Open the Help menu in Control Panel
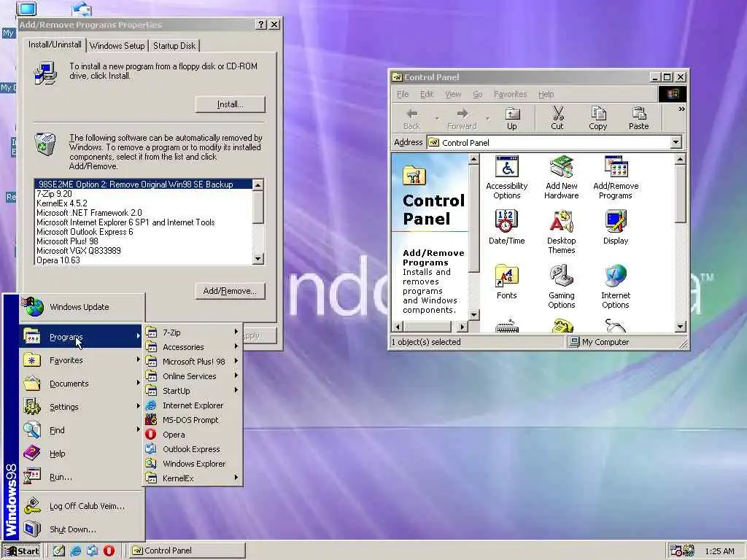The height and width of the screenshot is (560, 747). pos(546,94)
